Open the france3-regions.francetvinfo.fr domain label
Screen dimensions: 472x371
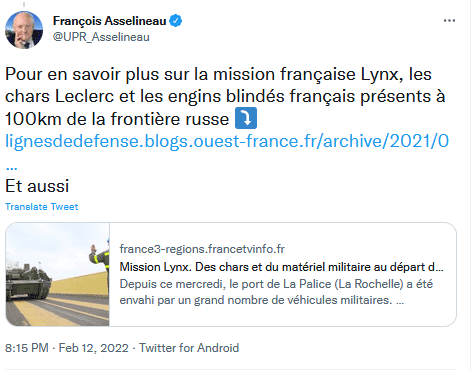pyautogui.click(x=202, y=249)
